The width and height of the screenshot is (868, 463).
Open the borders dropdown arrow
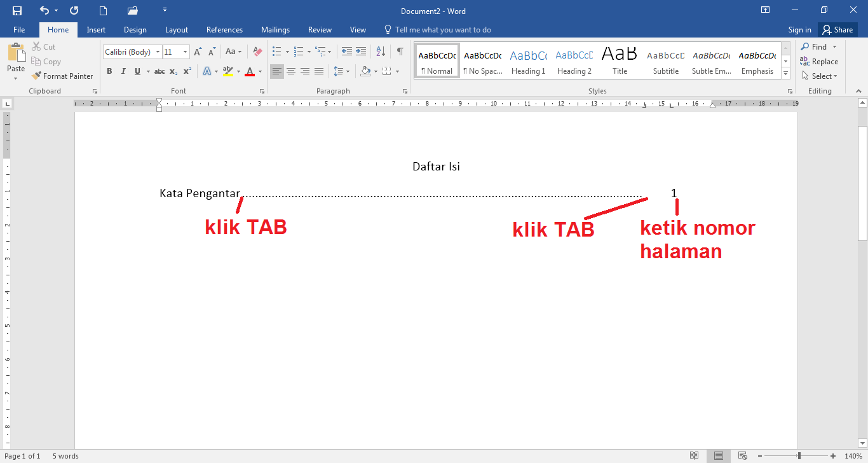pos(397,71)
